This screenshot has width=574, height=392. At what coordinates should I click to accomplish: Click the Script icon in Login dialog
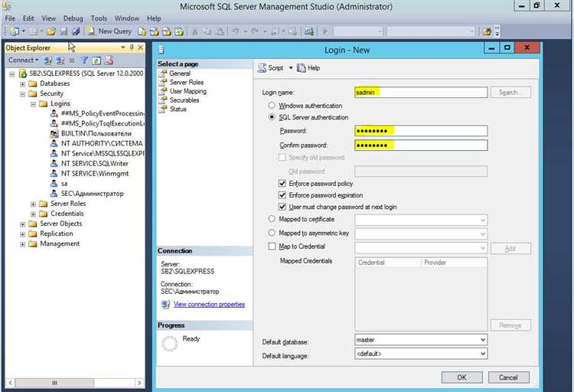point(262,68)
